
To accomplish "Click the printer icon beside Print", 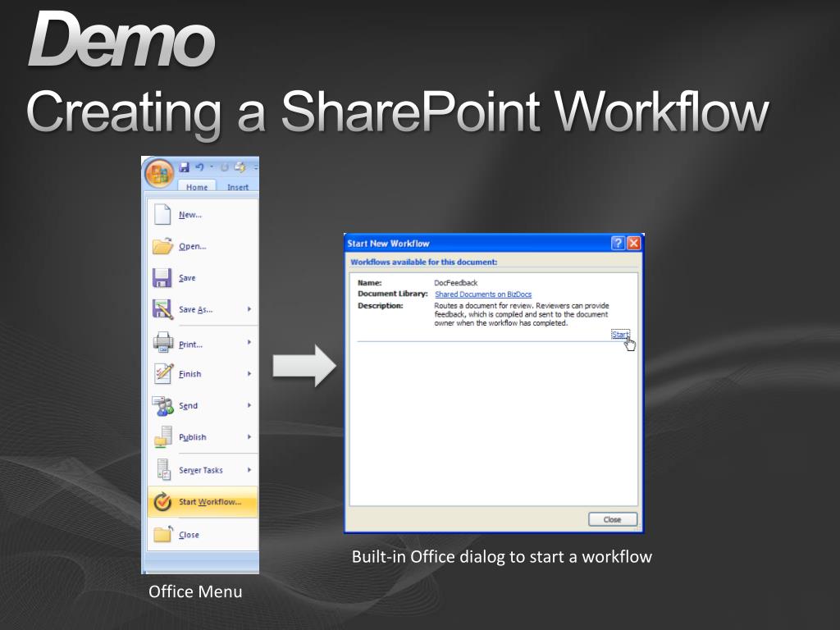I will click(163, 342).
